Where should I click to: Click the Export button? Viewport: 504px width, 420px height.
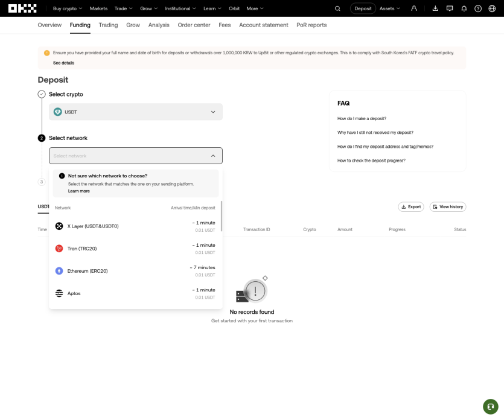point(411,206)
